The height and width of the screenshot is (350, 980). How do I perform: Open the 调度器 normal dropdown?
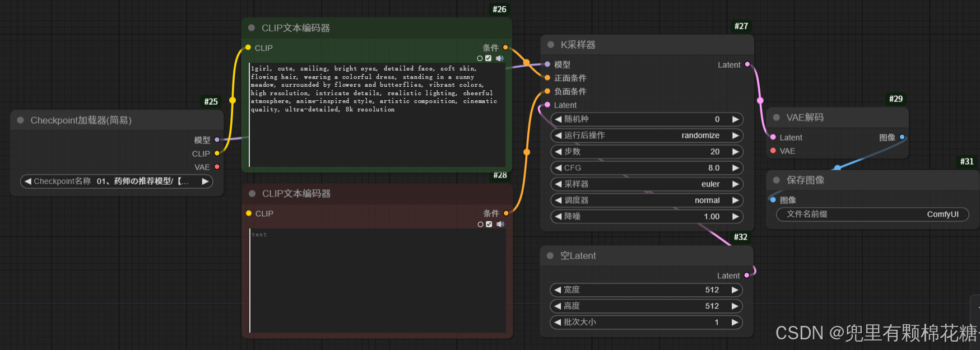647,200
